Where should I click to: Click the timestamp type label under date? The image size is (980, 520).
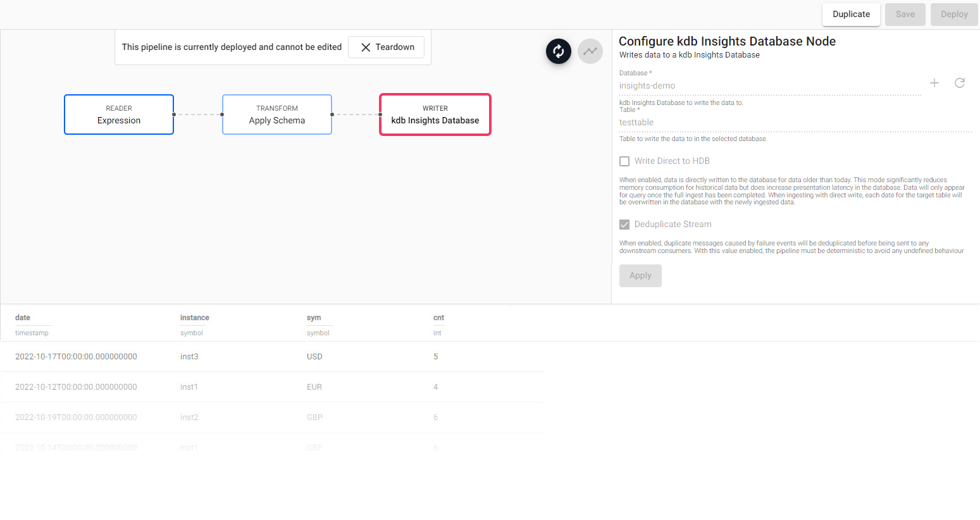(32, 333)
